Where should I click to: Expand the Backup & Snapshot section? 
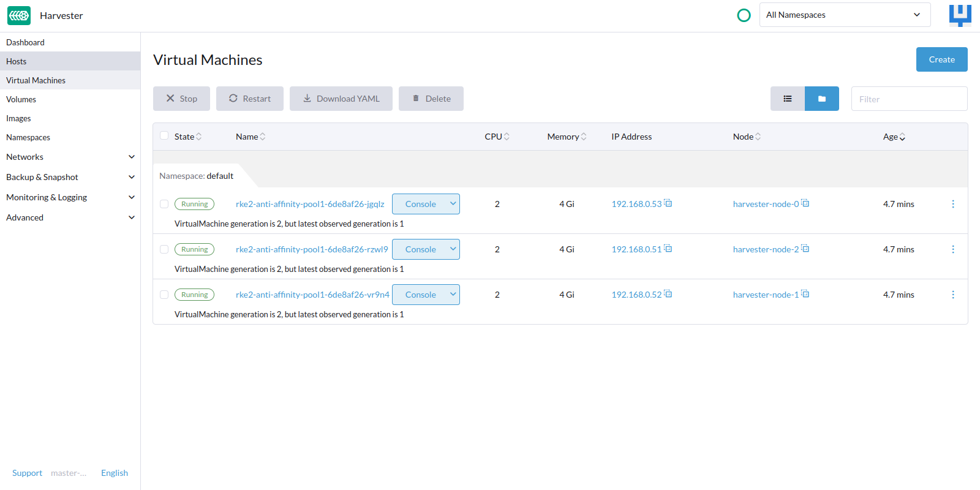(x=131, y=177)
